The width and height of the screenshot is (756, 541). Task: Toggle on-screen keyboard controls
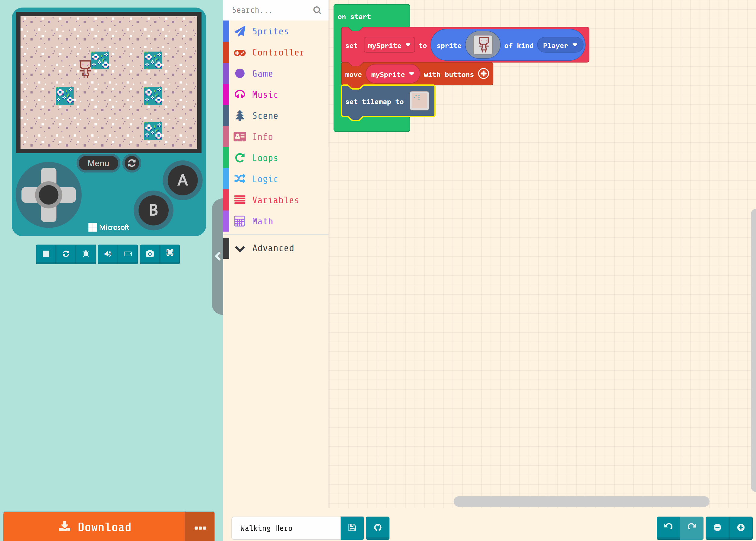point(128,254)
